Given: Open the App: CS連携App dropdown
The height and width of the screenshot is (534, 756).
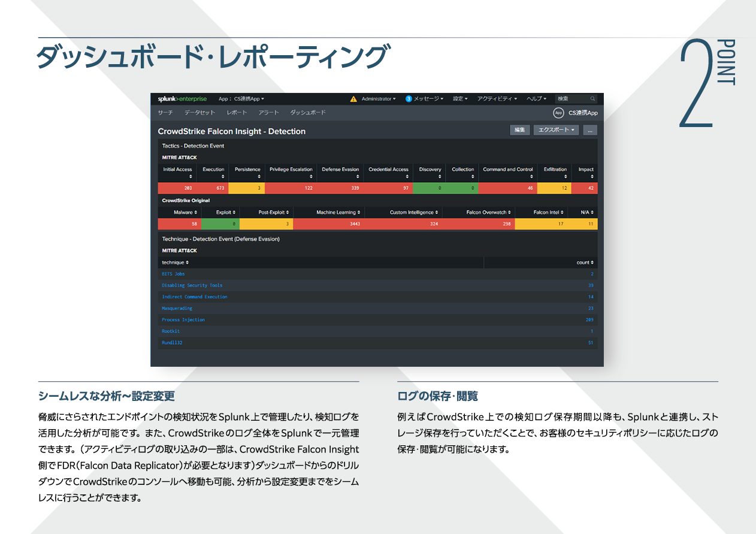Looking at the screenshot, I should [x=241, y=99].
